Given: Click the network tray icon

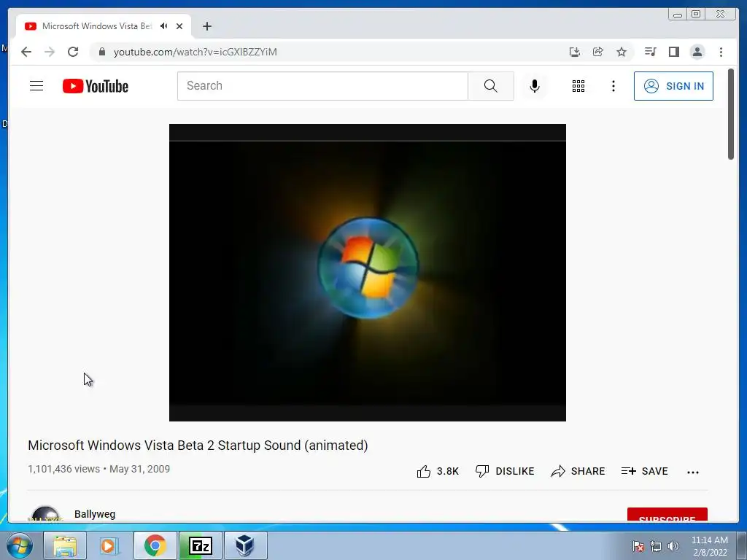Looking at the screenshot, I should click(656, 547).
